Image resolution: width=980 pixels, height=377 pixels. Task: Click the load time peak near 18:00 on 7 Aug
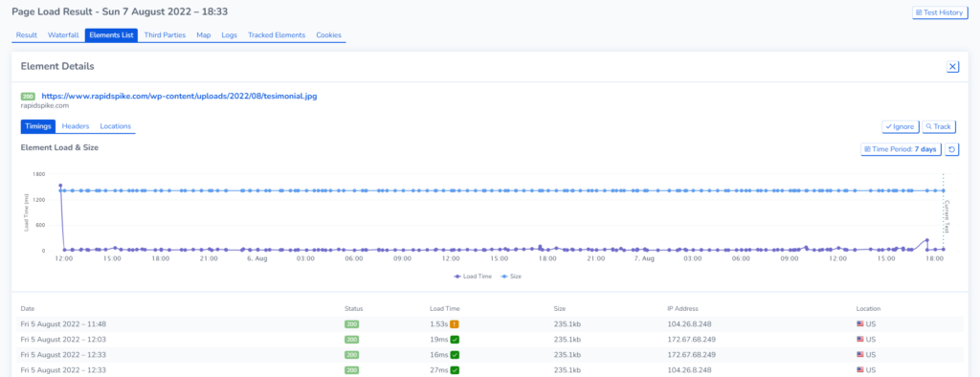pos(926,240)
